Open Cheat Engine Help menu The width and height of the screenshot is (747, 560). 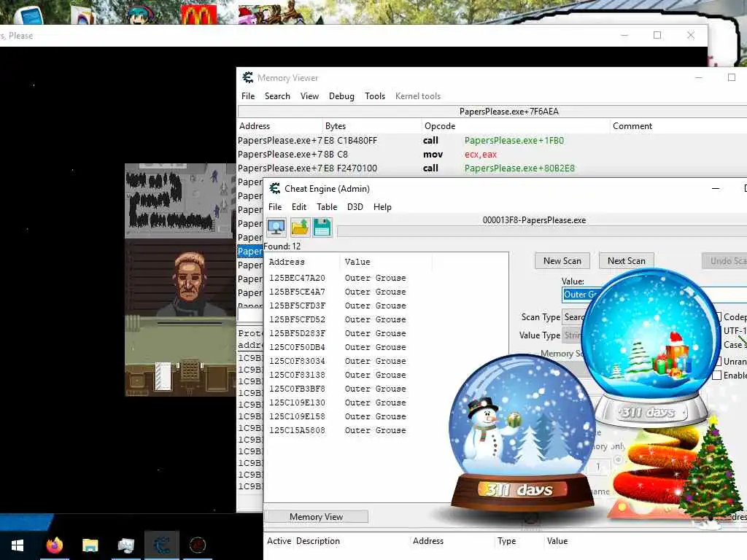[382, 207]
